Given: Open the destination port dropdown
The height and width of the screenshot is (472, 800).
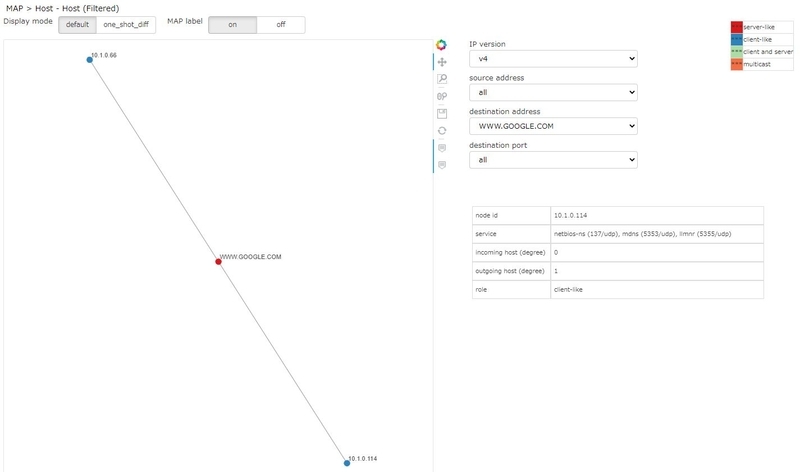Looking at the screenshot, I should pyautogui.click(x=553, y=160).
